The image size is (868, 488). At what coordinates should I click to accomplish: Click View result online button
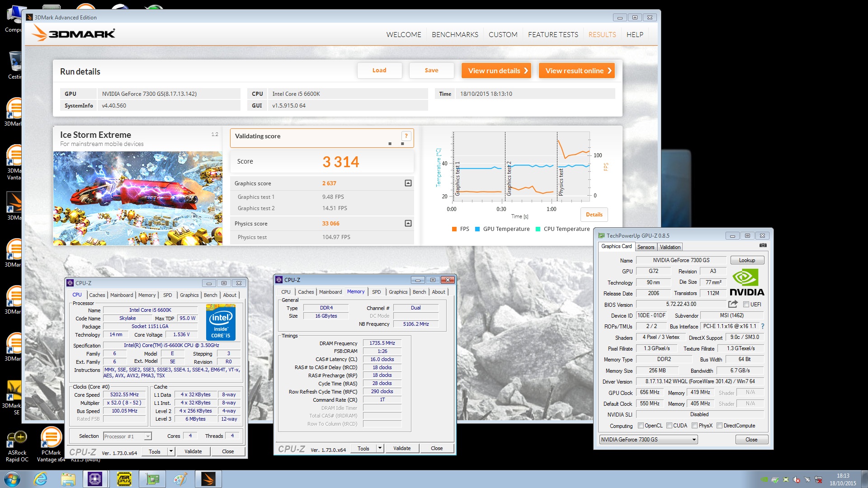pos(577,70)
